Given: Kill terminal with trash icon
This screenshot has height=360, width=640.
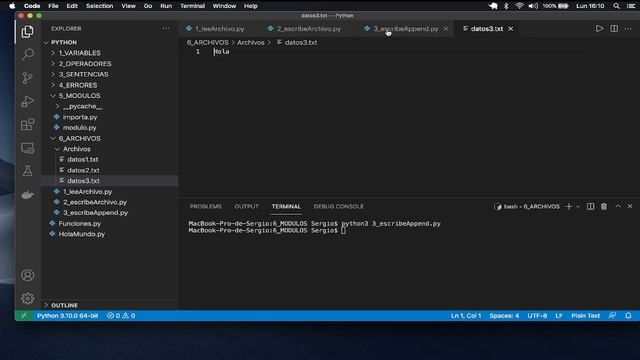Looking at the screenshot, I should 604,207.
